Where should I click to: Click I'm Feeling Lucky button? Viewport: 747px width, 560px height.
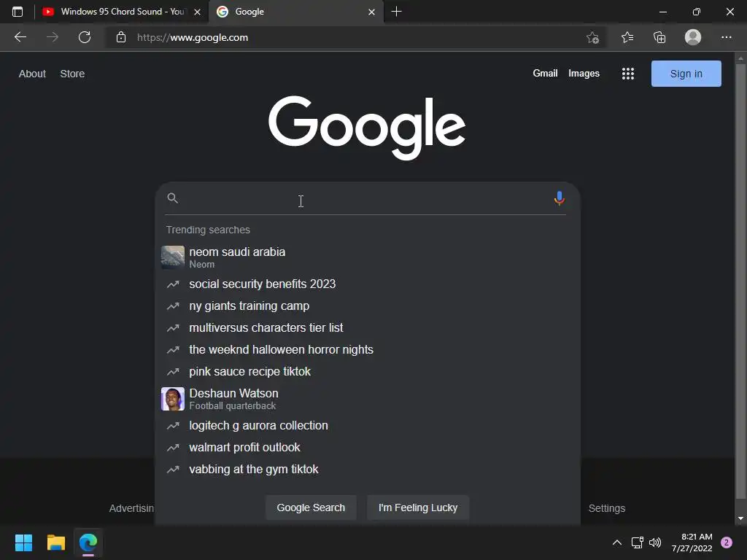(418, 507)
